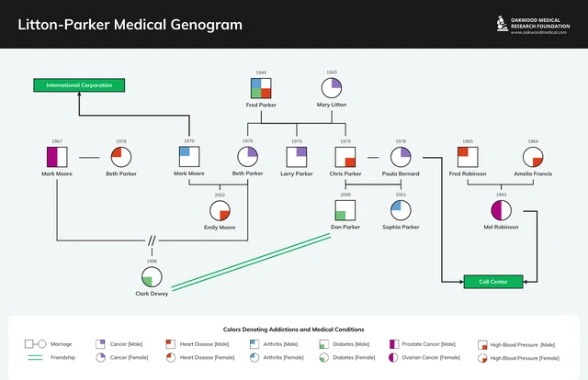Select Fred Robinson's square symbol
588x380 pixels.
468,157
